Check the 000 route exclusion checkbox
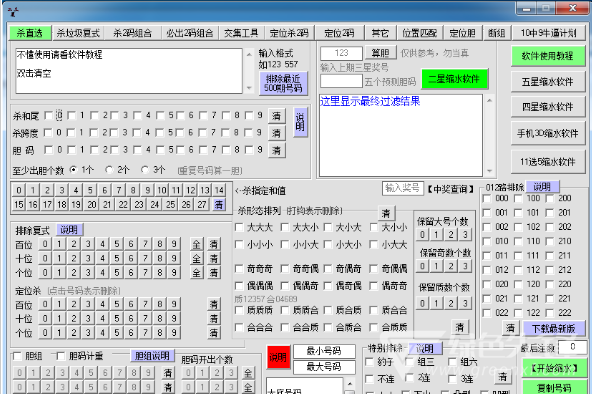592x394 pixels. click(487, 199)
